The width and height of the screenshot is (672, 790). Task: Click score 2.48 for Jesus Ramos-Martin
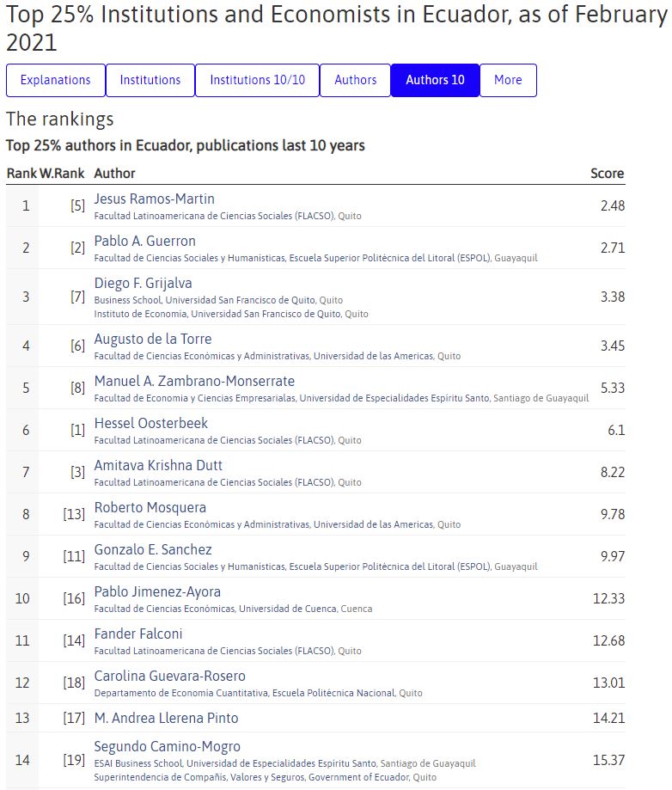[x=613, y=206]
